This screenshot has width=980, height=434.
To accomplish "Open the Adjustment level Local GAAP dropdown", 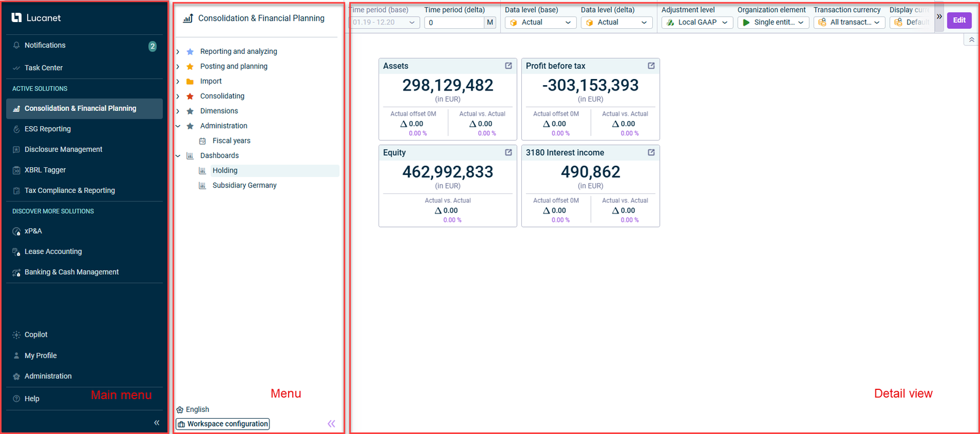I will 697,23.
